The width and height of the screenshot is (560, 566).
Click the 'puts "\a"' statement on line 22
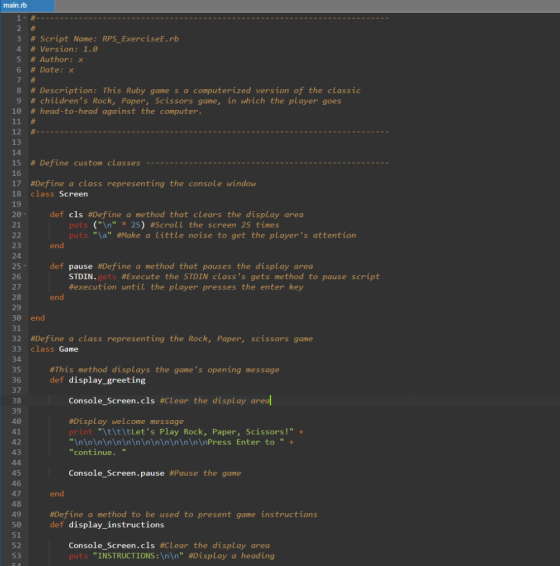pyautogui.click(x=90, y=235)
